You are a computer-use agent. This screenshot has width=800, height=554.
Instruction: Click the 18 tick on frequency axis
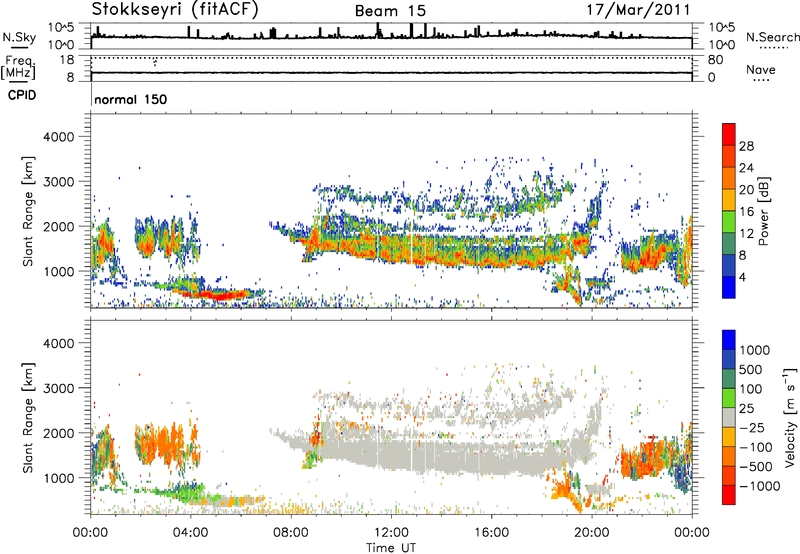[67, 59]
